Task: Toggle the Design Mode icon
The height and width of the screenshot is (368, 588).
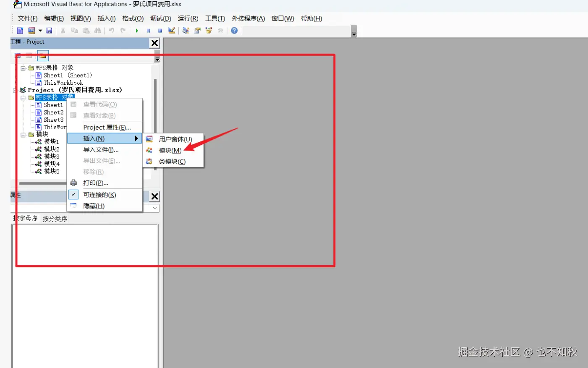Action: click(172, 31)
